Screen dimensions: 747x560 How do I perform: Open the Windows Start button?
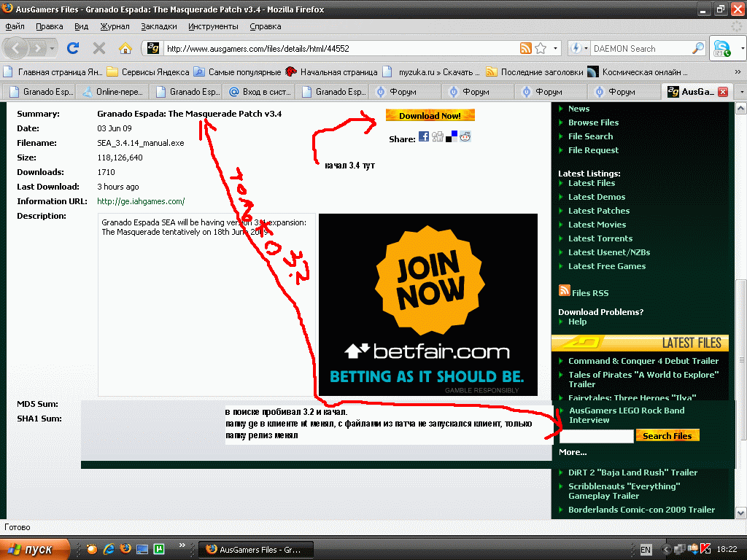tap(34, 549)
